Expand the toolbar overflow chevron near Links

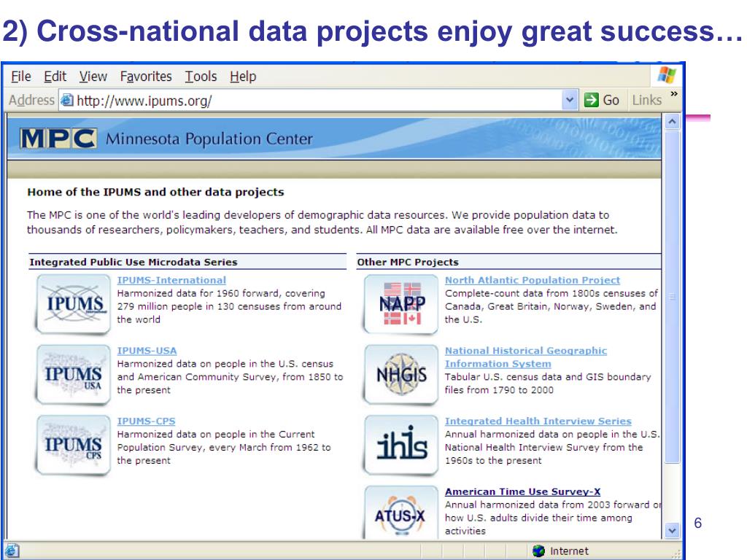[x=673, y=94]
